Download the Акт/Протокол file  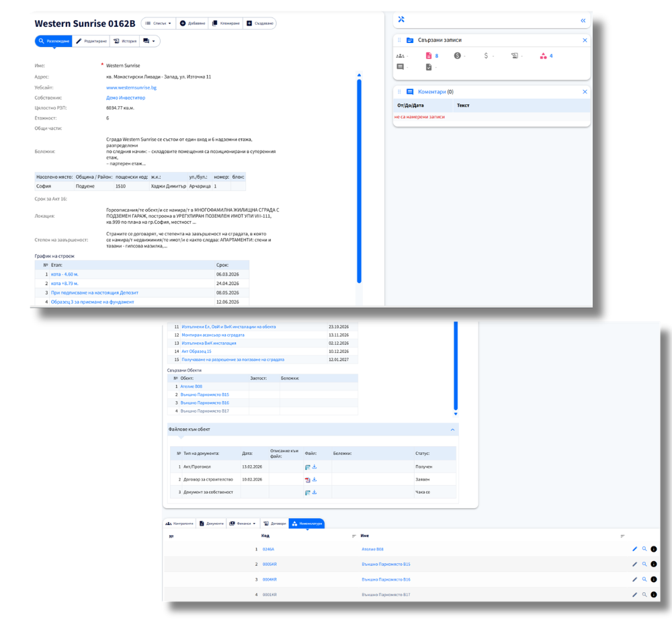[314, 466]
